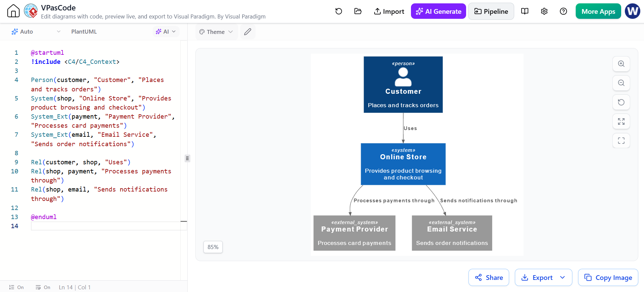Image resolution: width=644 pixels, height=292 pixels.
Task: Toggle word wrap On in status bar
Action: click(43, 287)
